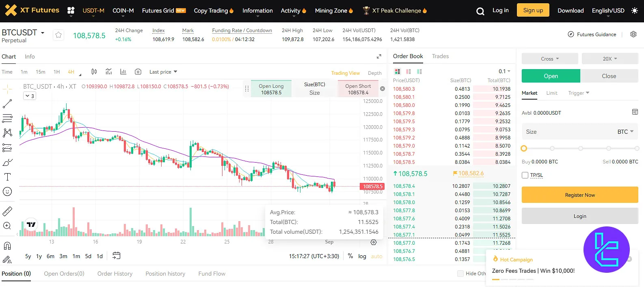Open the Futures Guidance link
This screenshot has width=644, height=287.
pos(592,35)
